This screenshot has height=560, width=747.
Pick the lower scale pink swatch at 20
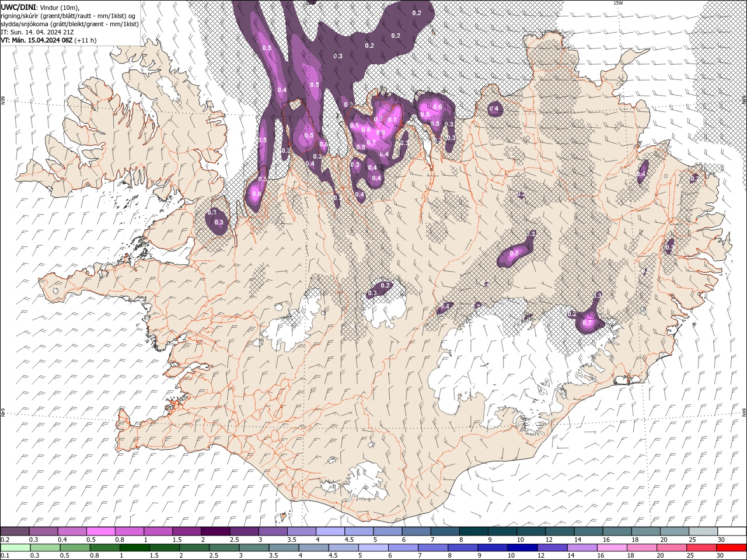pos(672,548)
